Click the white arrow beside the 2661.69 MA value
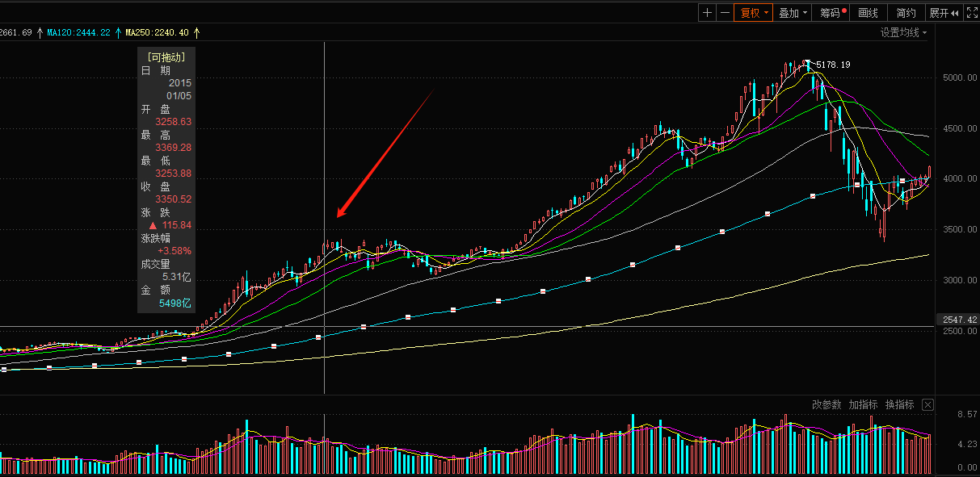Image resolution: width=980 pixels, height=477 pixels. pos(40,32)
